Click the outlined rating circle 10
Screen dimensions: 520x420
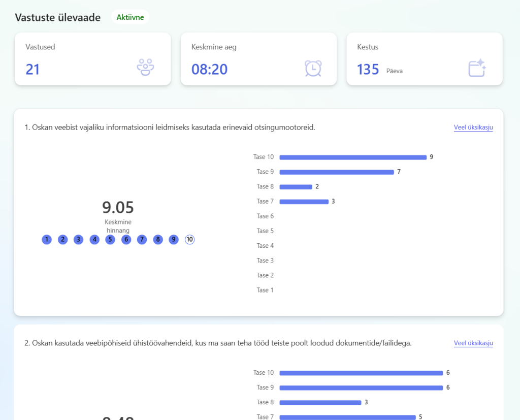189,240
